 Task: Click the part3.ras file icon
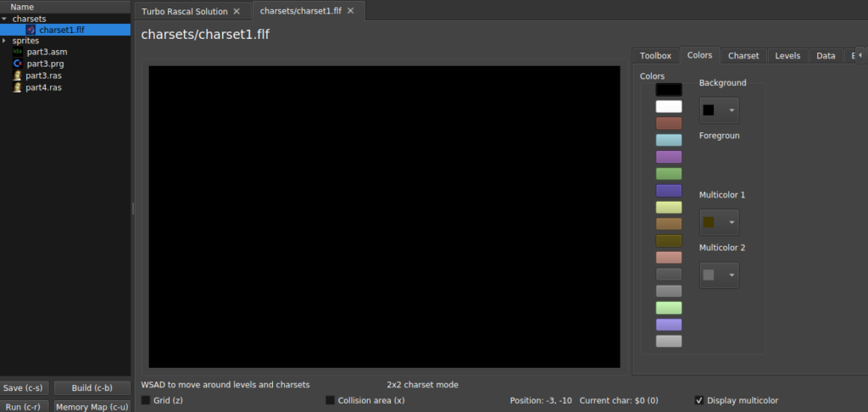(x=17, y=75)
